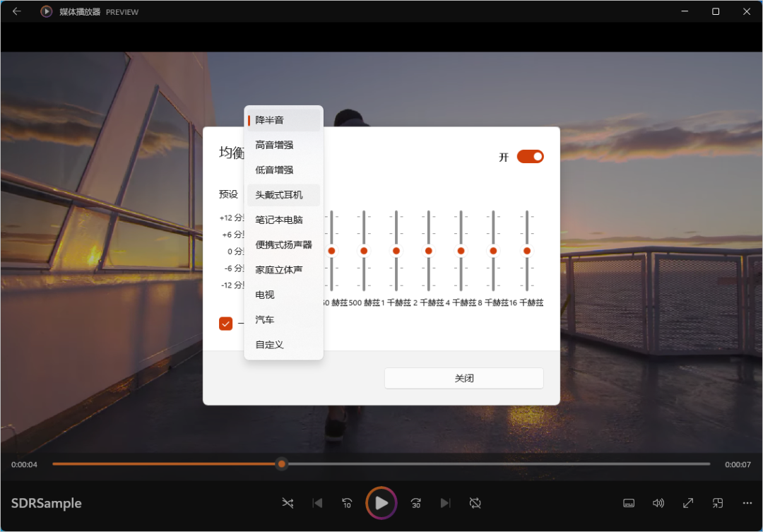Image resolution: width=763 pixels, height=532 pixels.
Task: Click the 8 千赫兹 band slider handle
Action: click(493, 251)
